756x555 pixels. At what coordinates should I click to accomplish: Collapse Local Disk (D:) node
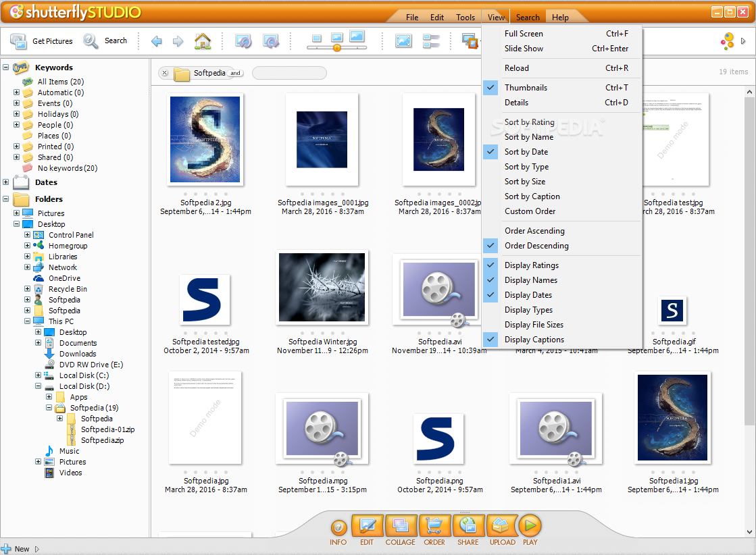[38, 386]
